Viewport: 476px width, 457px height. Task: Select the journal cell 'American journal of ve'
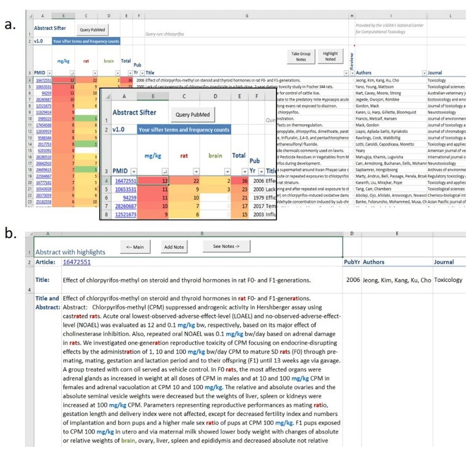pyautogui.click(x=446, y=150)
